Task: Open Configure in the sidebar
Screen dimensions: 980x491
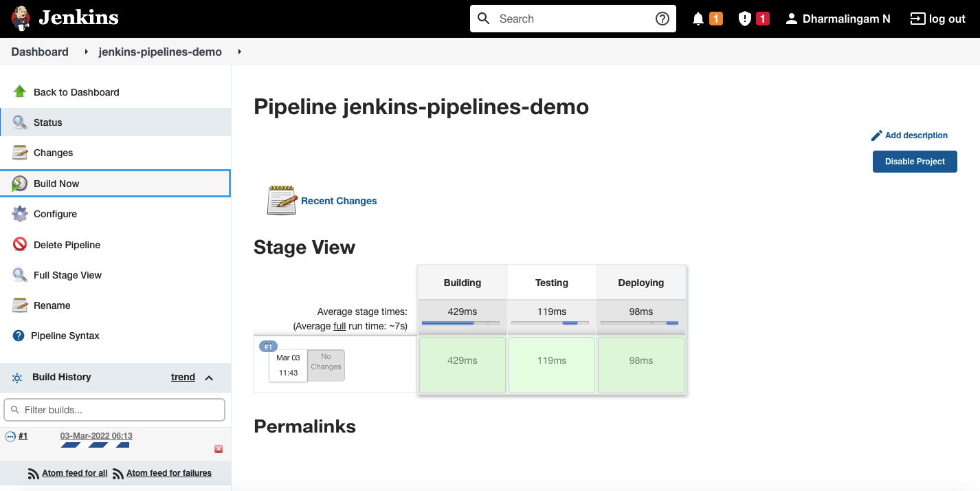Action: (x=55, y=214)
